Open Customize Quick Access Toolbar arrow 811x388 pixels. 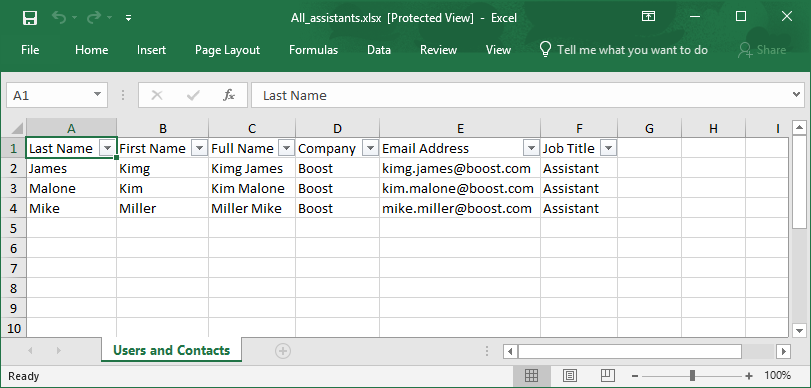click(128, 18)
